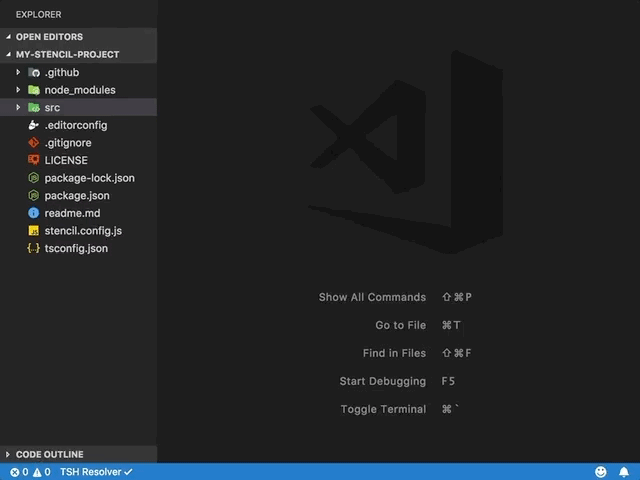Open stencil.config.js file
Screen dimensions: 640x480
tap(83, 231)
